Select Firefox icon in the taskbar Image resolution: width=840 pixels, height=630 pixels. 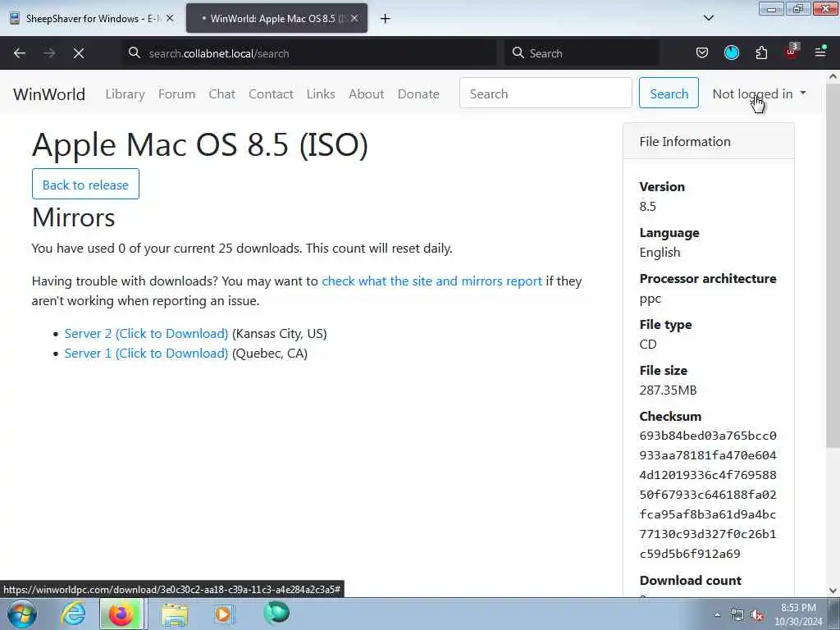[121, 614]
